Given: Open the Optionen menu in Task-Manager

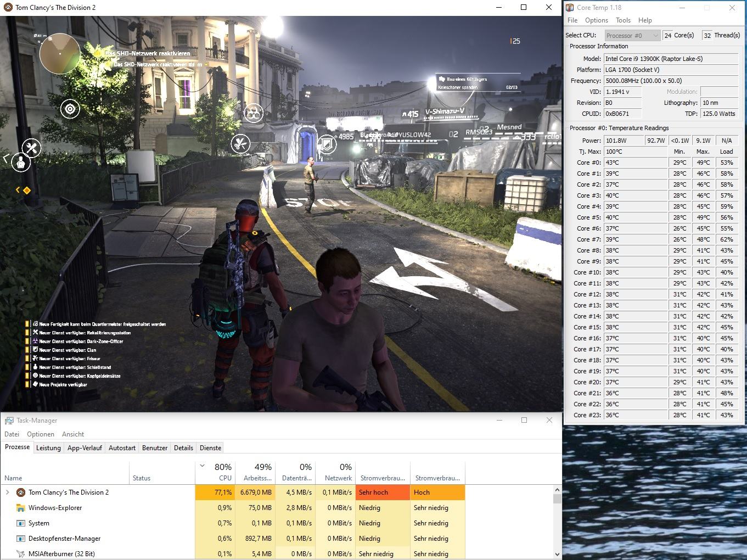Looking at the screenshot, I should pyautogui.click(x=41, y=434).
